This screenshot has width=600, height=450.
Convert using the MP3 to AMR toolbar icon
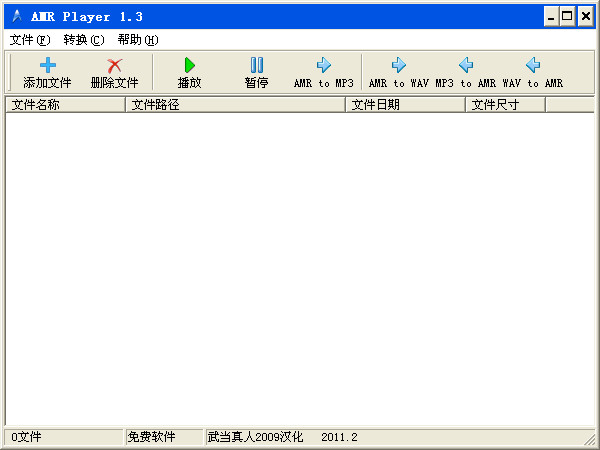[x=466, y=65]
